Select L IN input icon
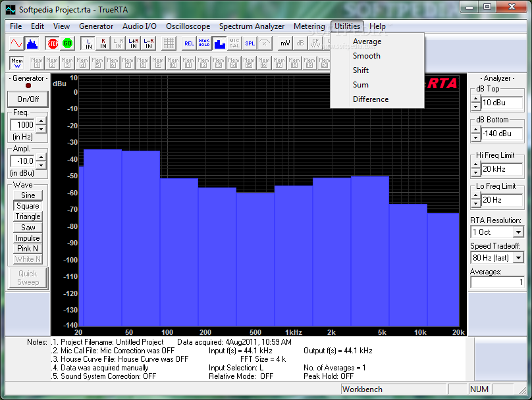532x400 pixels. (88, 43)
